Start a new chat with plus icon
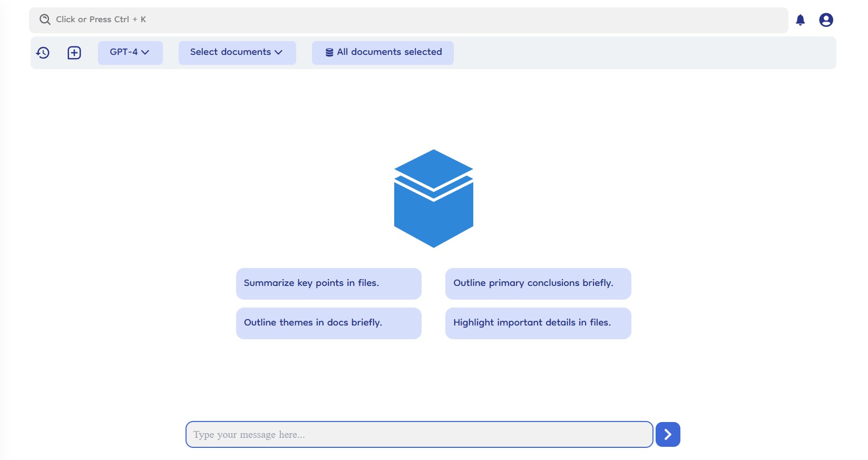Viewport: 868px width, 460px height. pos(74,53)
